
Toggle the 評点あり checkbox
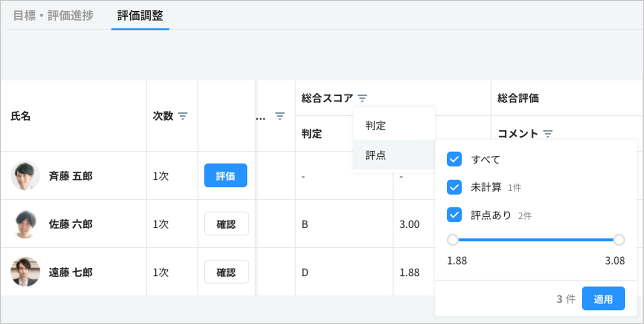pyautogui.click(x=454, y=215)
